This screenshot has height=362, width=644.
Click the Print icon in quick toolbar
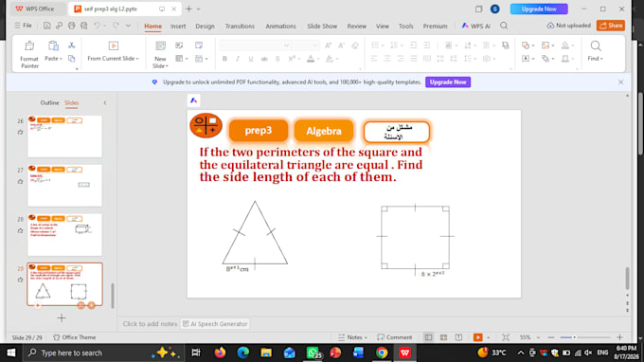point(71,26)
